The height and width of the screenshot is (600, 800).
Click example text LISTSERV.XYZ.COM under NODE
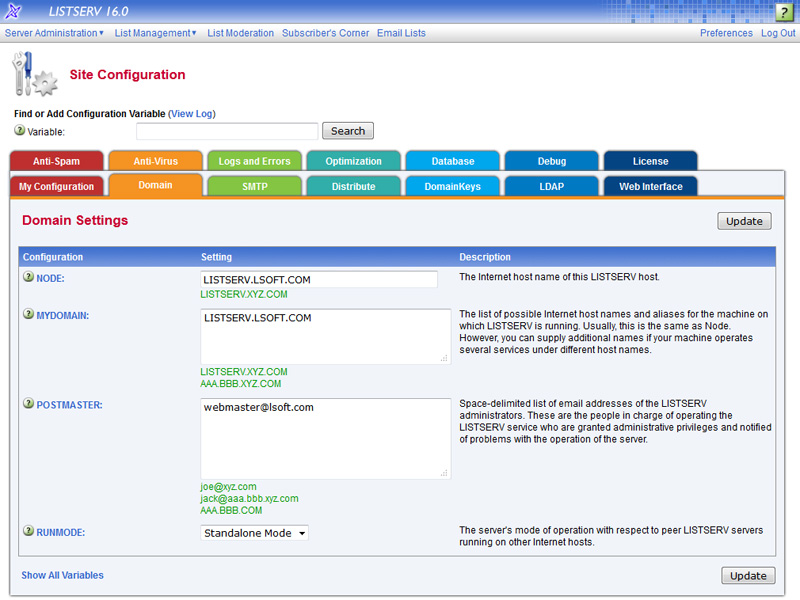pyautogui.click(x=243, y=294)
